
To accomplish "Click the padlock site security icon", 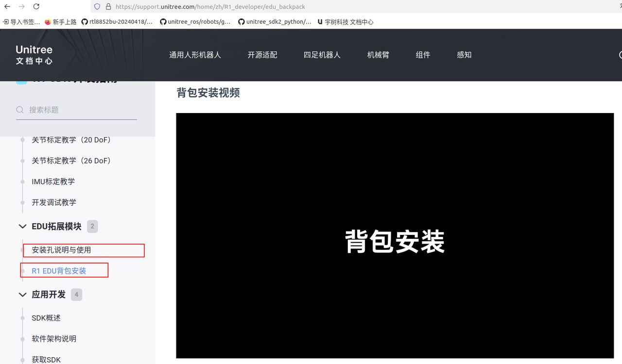I will pos(108,7).
